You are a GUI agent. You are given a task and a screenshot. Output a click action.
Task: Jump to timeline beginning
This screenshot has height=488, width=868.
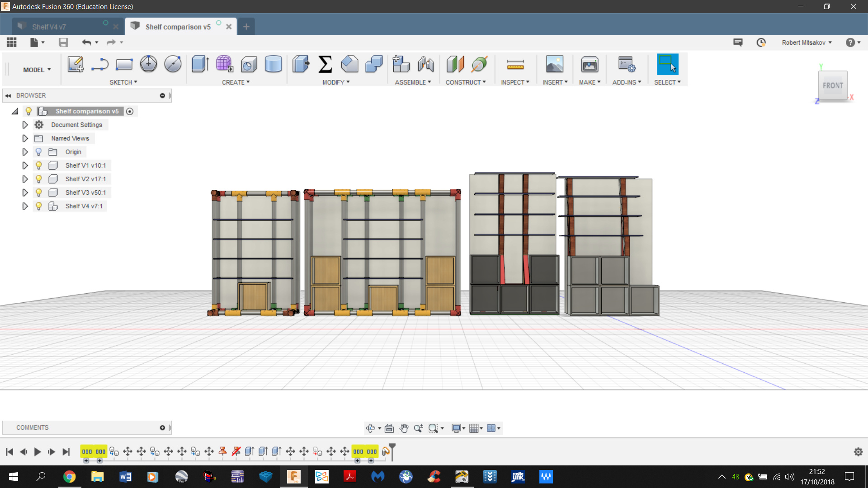click(x=9, y=451)
